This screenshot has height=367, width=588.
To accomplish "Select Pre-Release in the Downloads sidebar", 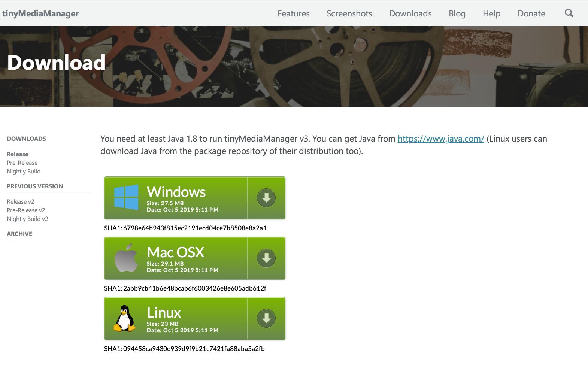I will [22, 163].
